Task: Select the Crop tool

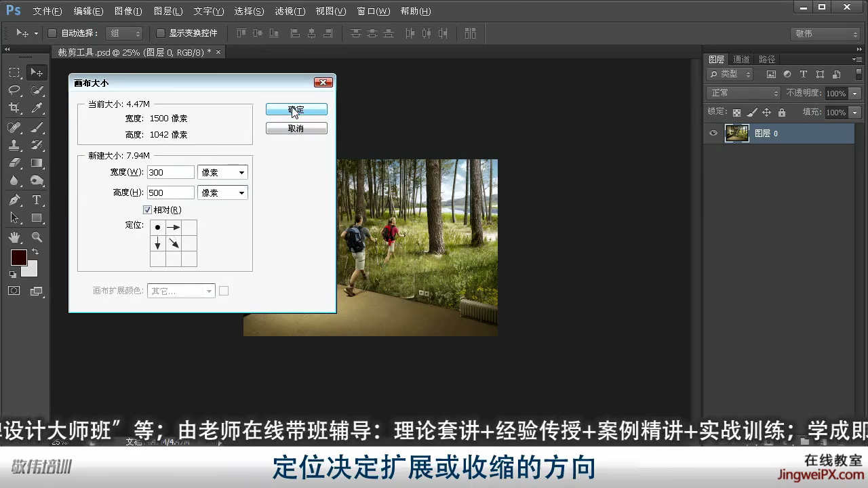Action: click(14, 108)
